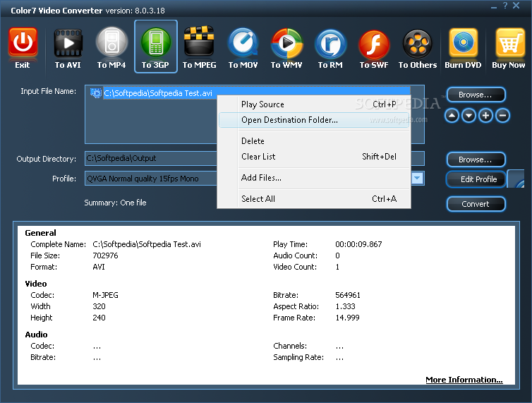Select the To RM converter
The image size is (532, 403).
pos(330,48)
